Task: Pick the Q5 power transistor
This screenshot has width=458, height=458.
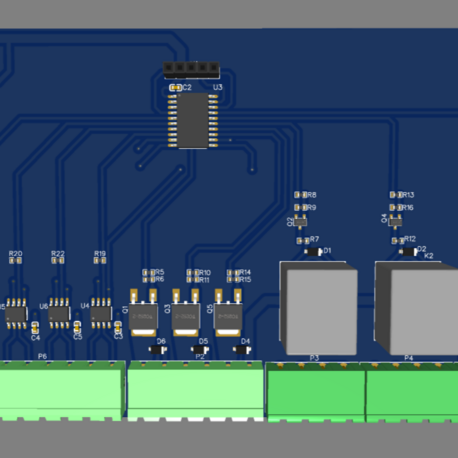Action: coord(228,313)
